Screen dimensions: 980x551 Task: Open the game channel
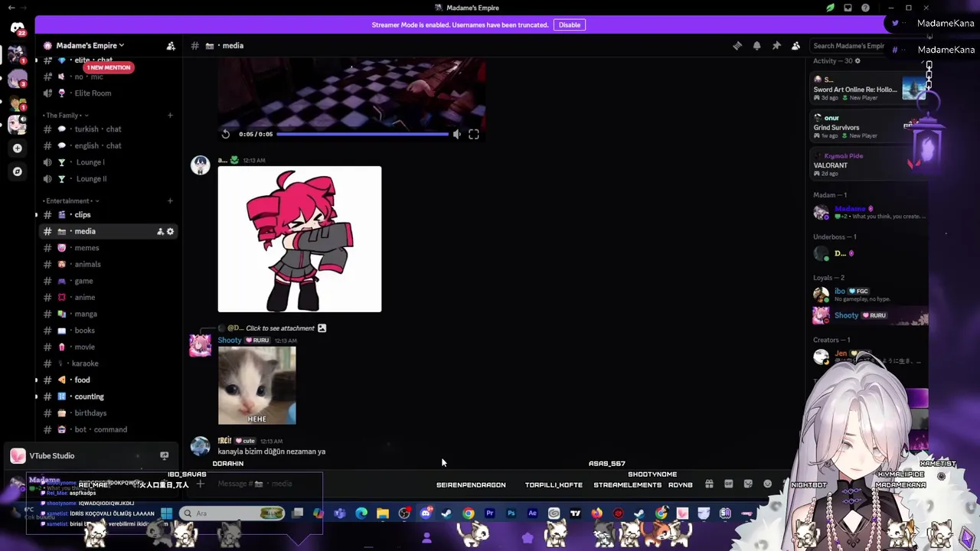click(108, 281)
